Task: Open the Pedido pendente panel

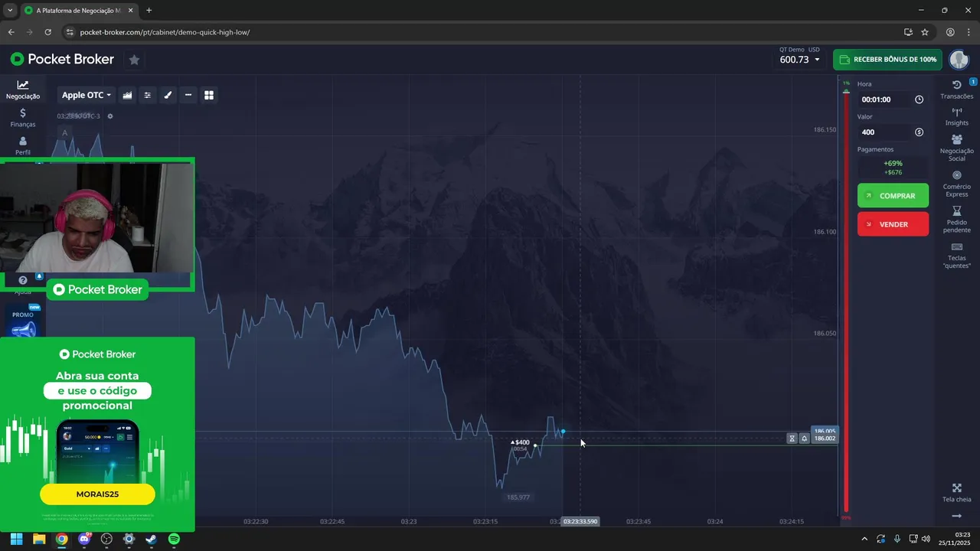Action: 956,220
